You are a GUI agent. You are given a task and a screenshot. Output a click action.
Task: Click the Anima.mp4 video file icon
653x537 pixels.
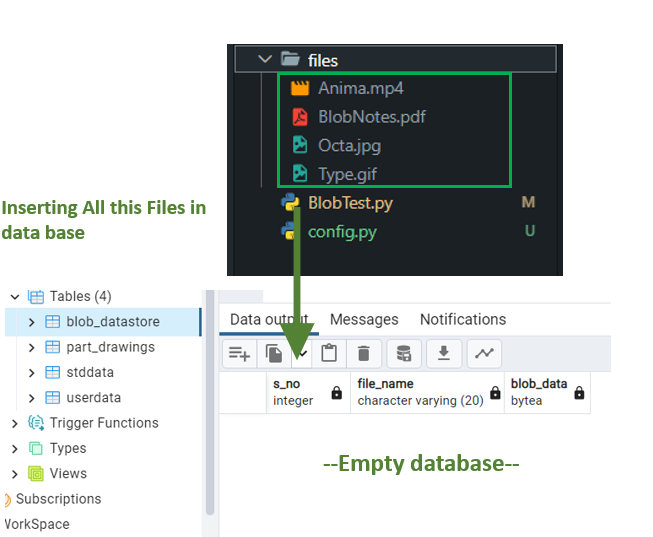[300, 88]
